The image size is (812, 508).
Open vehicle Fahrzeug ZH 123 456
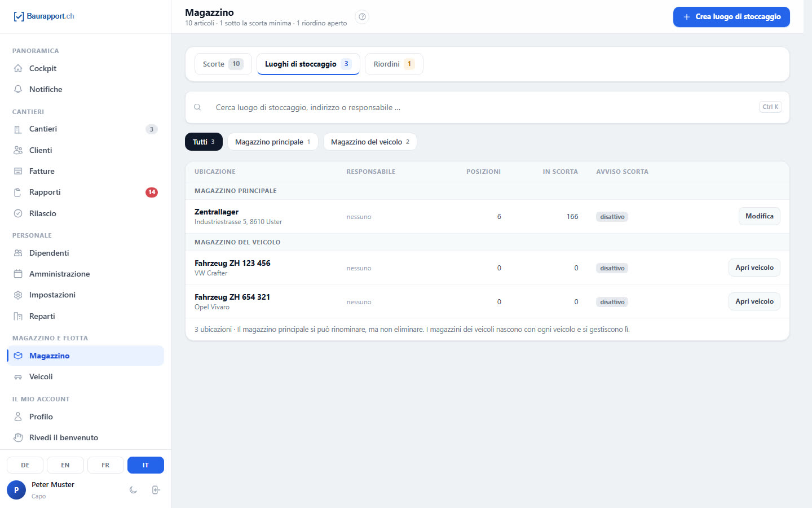pyautogui.click(x=754, y=268)
